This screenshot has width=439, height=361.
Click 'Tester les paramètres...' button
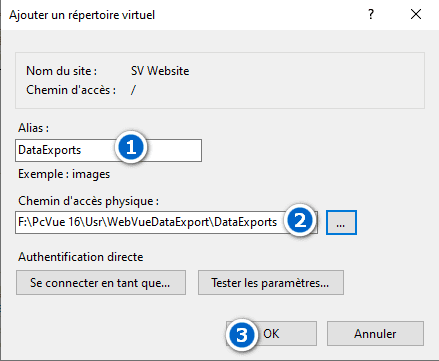271,283
